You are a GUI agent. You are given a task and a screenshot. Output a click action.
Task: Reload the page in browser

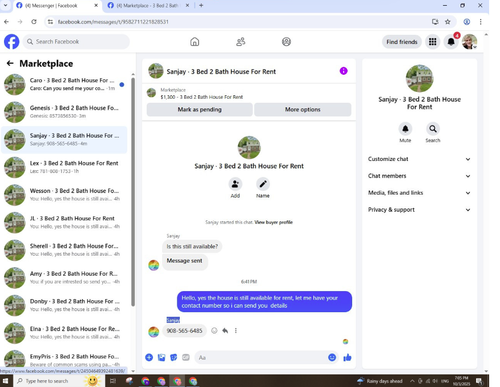point(34,22)
